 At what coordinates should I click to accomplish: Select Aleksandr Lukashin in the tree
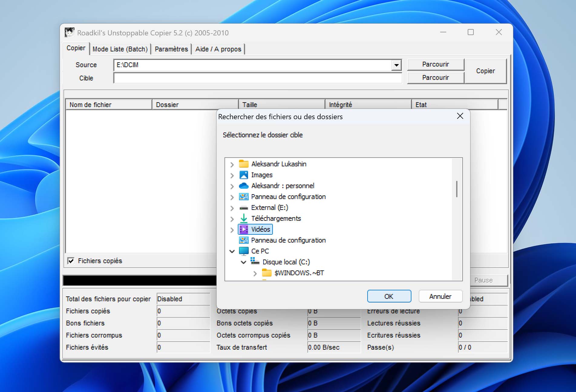(x=279, y=164)
